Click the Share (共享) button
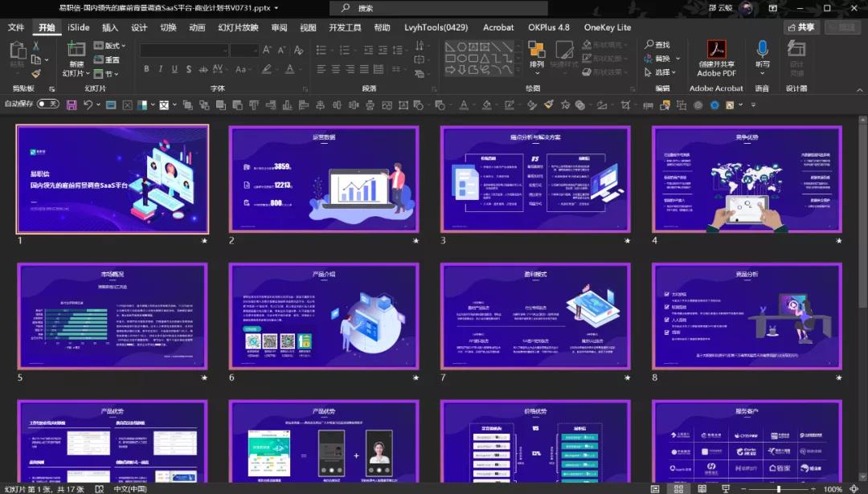This screenshot has width=868, height=494. 801,27
